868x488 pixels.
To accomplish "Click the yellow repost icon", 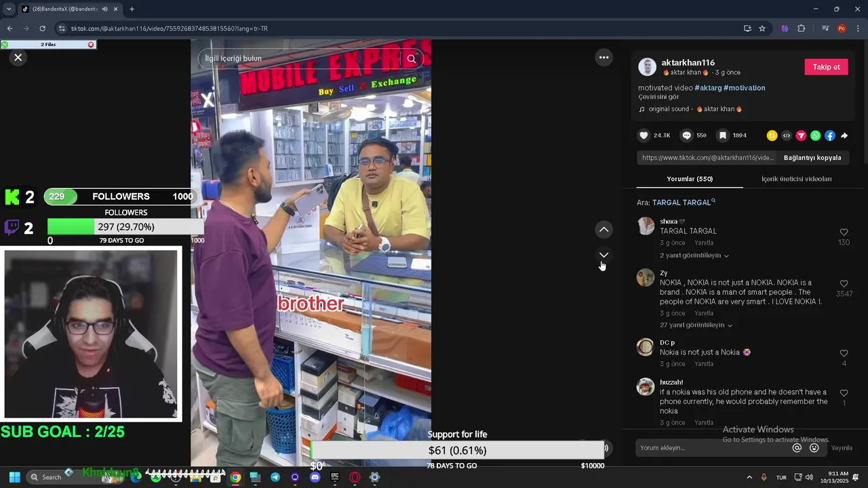I will [x=772, y=136].
